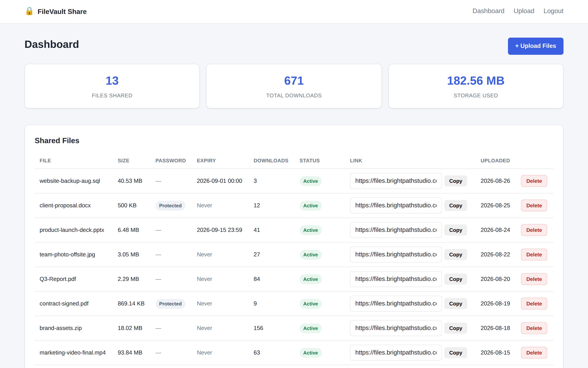588x368 pixels.
Task: Click the FILE column header
Action: tap(45, 161)
